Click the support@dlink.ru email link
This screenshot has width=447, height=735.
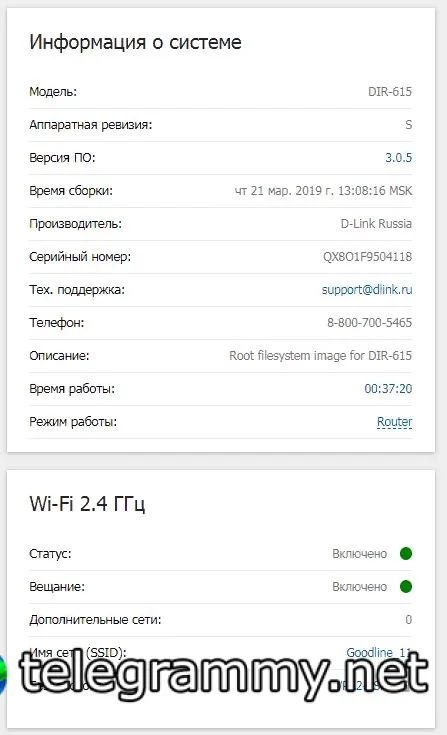click(x=367, y=290)
